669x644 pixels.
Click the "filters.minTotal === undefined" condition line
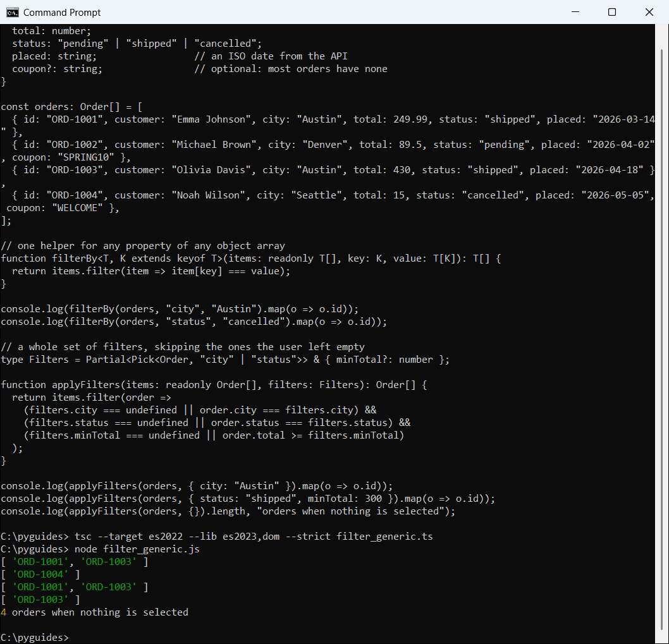214,435
